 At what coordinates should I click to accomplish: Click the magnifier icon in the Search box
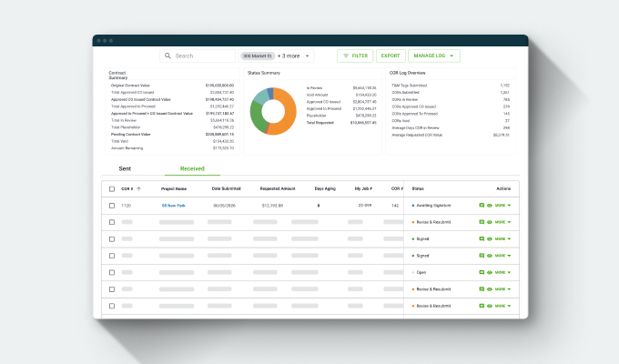167,56
